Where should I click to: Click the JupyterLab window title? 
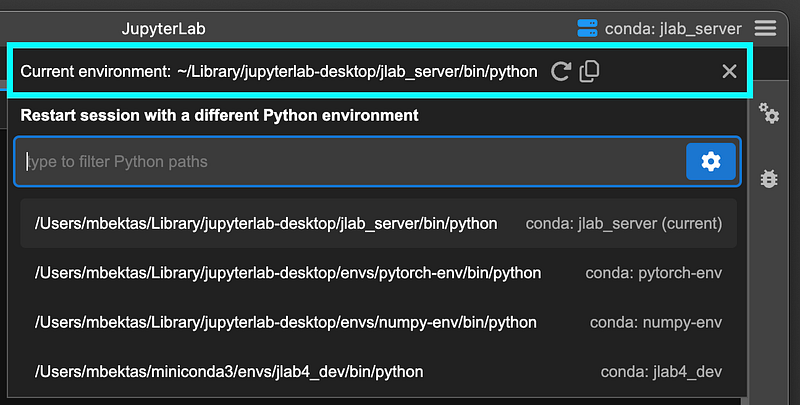coord(163,29)
